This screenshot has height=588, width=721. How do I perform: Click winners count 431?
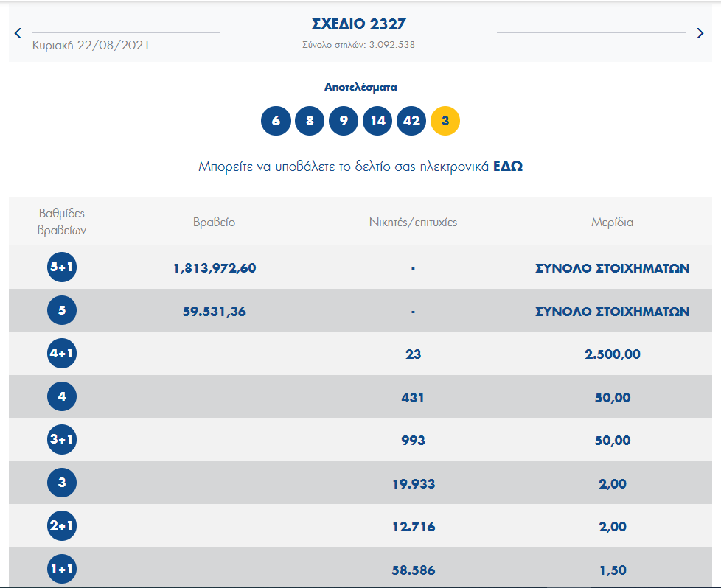[413, 398]
